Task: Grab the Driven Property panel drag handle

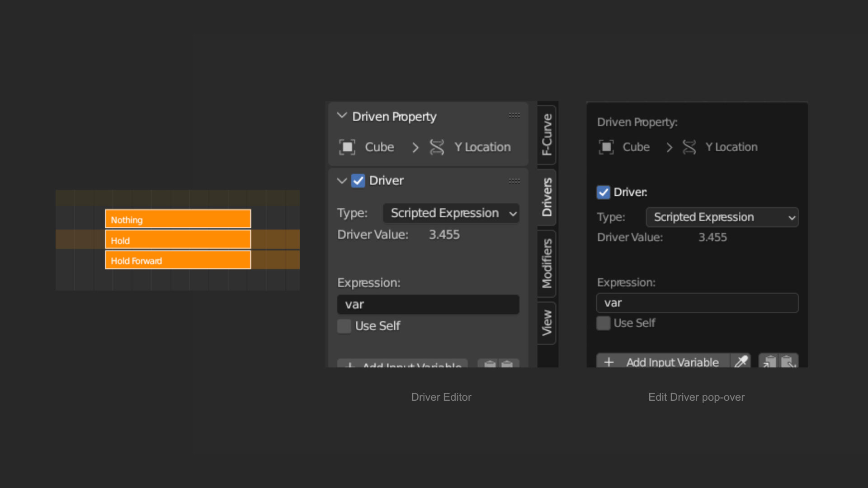Action: coord(514,116)
